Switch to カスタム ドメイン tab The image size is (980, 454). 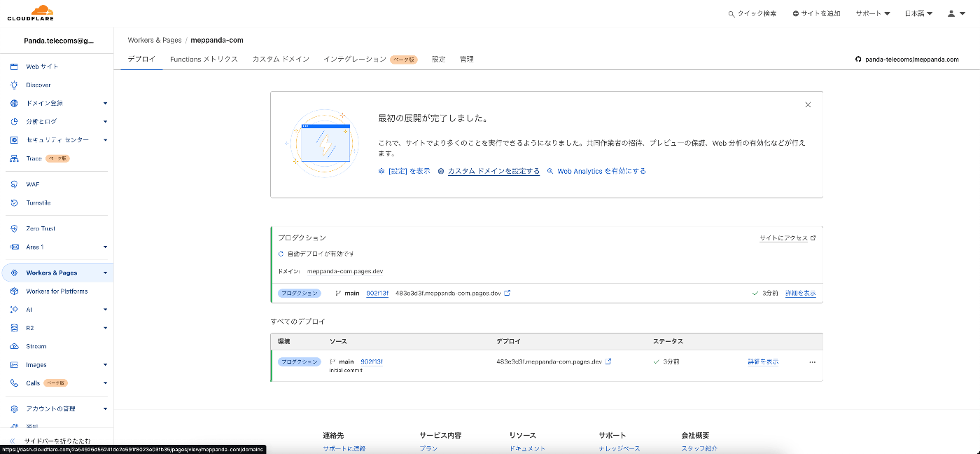click(x=281, y=60)
